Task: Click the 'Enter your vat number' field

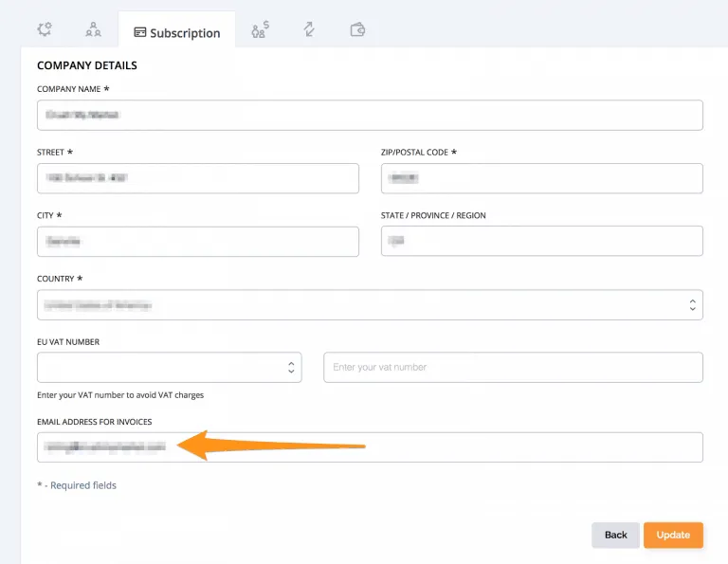Action: 513,367
